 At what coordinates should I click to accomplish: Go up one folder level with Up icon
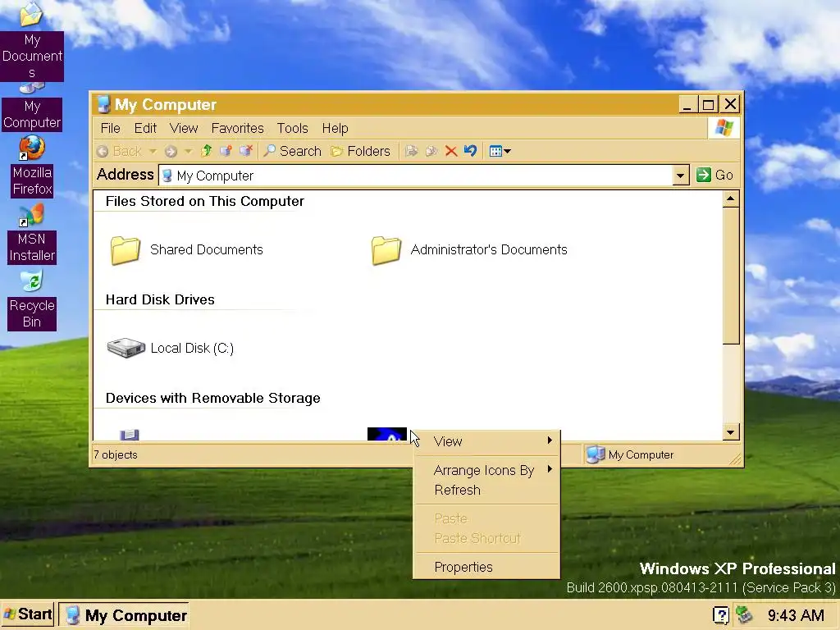tap(206, 151)
